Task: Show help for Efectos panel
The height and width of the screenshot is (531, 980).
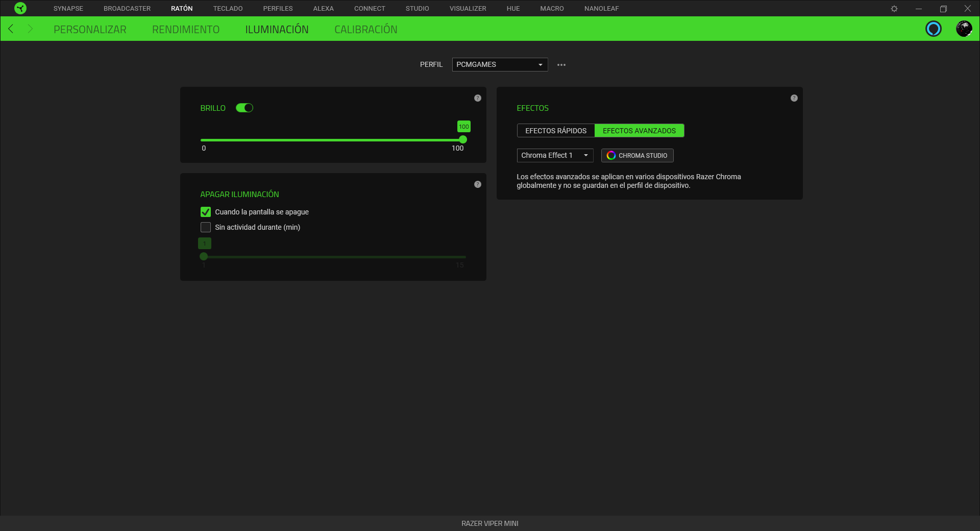Action: (794, 98)
